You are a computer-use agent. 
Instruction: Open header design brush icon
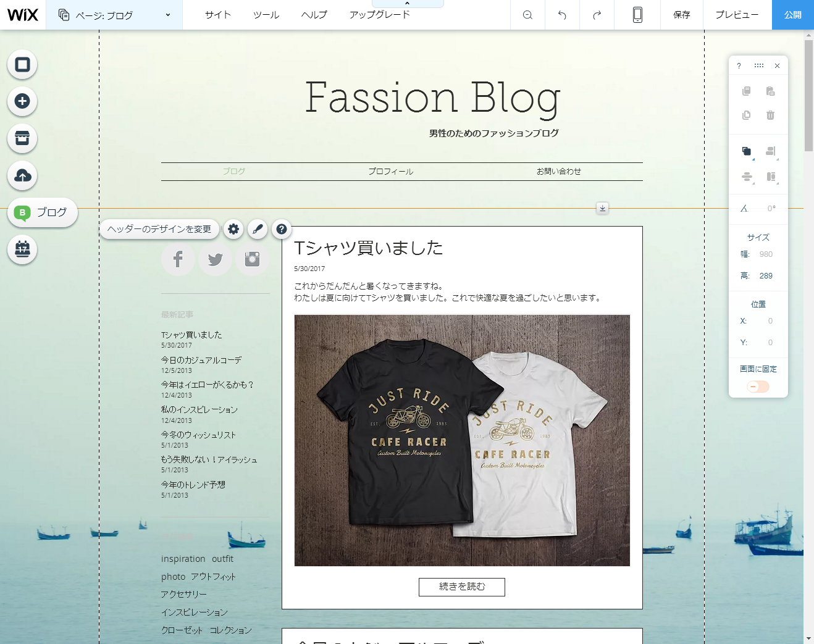pyautogui.click(x=258, y=229)
